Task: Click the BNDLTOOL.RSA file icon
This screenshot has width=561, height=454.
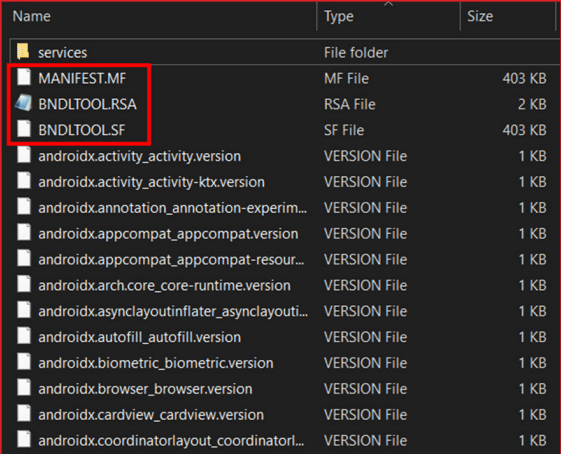Action: (24, 104)
